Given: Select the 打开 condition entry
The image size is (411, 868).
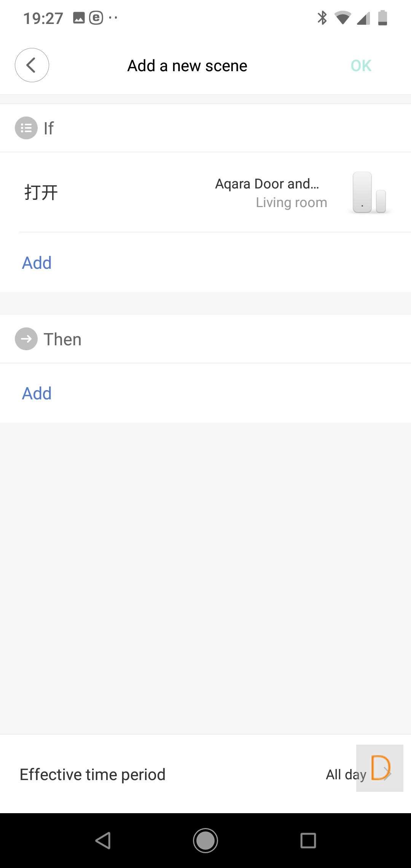Looking at the screenshot, I should [41, 192].
